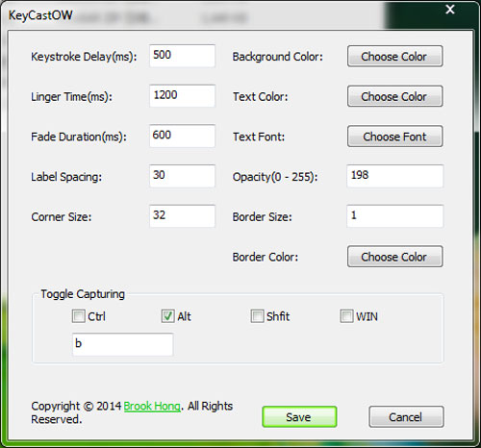481x448 pixels.
Task: Click the Label Spacing label
Action: 66,177
